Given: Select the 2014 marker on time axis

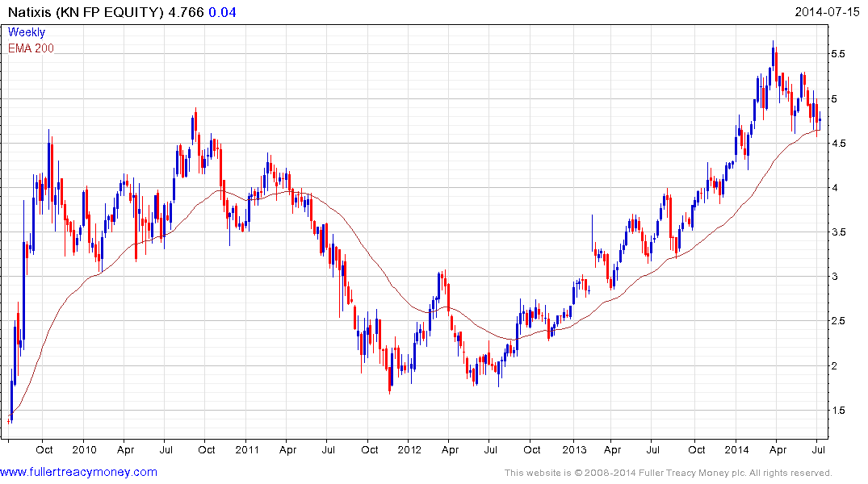Looking at the screenshot, I should click(x=737, y=450).
